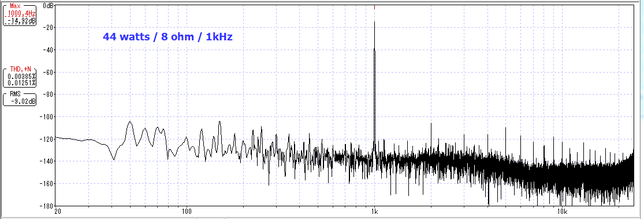The width and height of the screenshot is (644, 219).
Task: Click the blue 44 watts / 8 ohm / 1kHz annotation
Action: pyautogui.click(x=167, y=36)
